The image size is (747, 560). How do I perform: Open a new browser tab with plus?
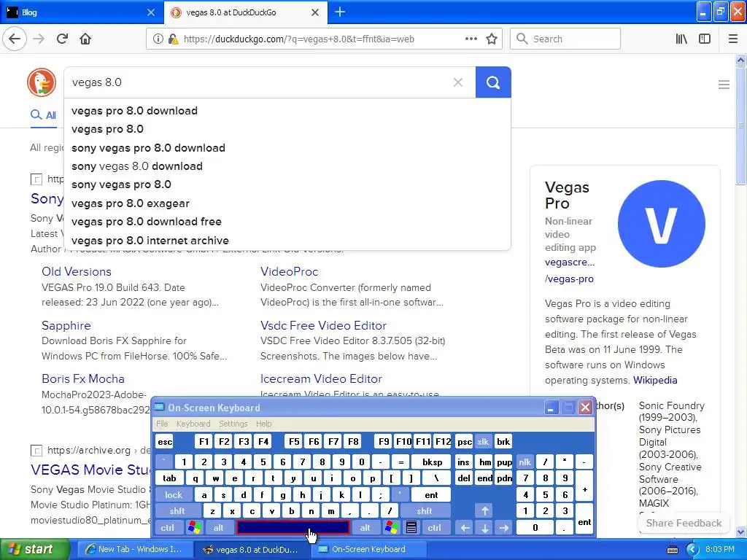click(340, 12)
